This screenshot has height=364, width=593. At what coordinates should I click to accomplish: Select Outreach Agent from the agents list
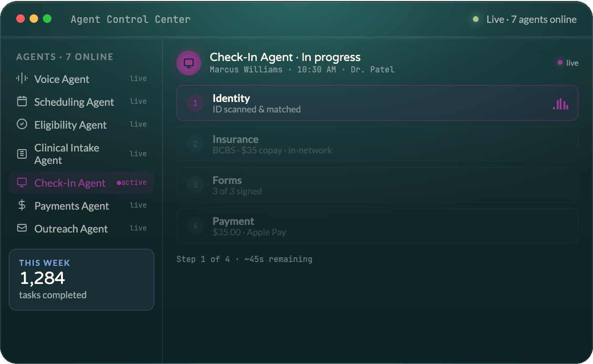tap(82, 228)
